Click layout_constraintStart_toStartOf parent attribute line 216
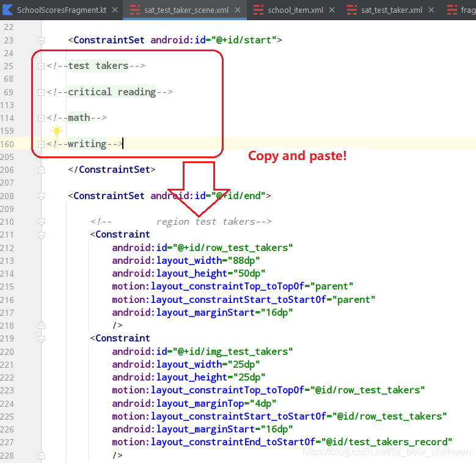Viewport: 476px width, 463px height. 244,300
